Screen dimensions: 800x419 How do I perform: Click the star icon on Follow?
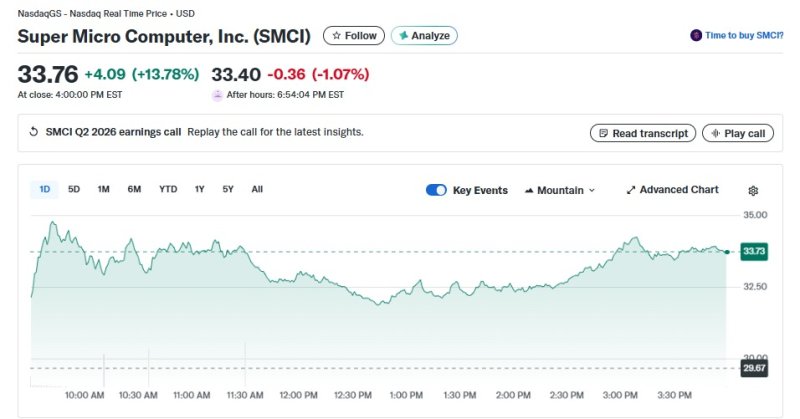336,36
